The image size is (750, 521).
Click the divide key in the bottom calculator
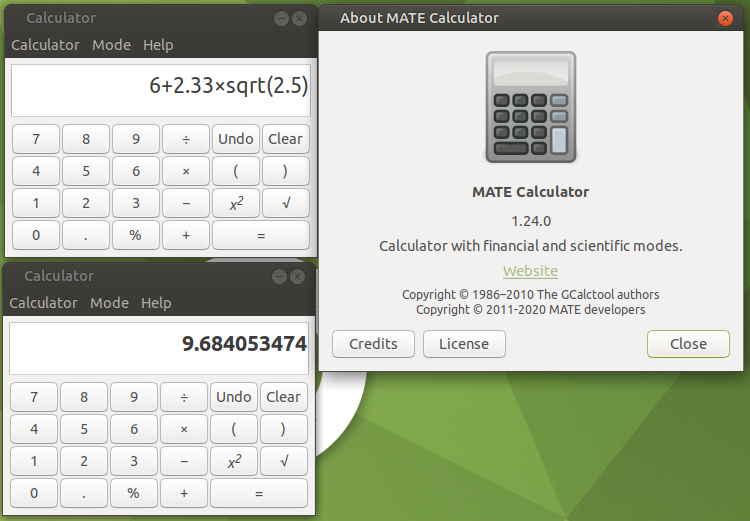[x=184, y=397]
